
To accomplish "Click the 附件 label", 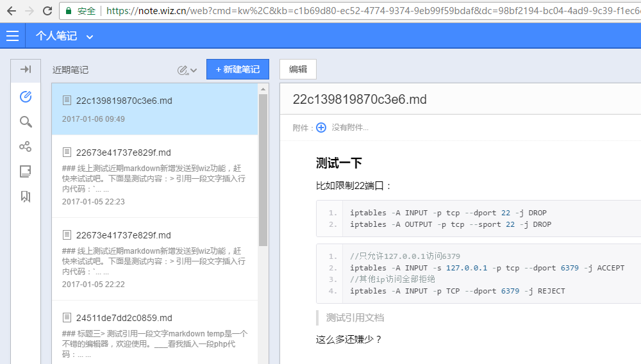I will [x=303, y=128].
